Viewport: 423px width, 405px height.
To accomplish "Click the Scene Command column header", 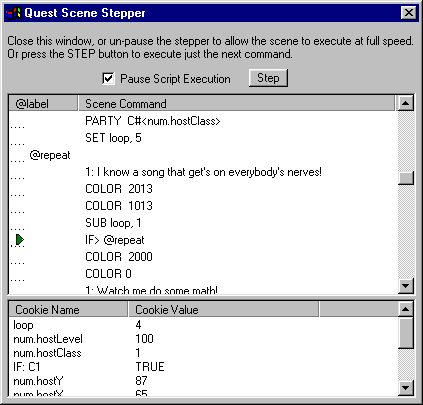I will 236,104.
